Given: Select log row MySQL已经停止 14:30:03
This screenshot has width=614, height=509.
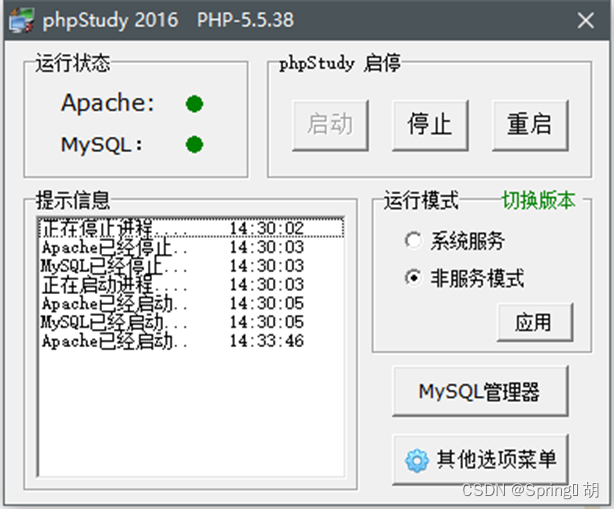Looking at the screenshot, I should (191, 266).
